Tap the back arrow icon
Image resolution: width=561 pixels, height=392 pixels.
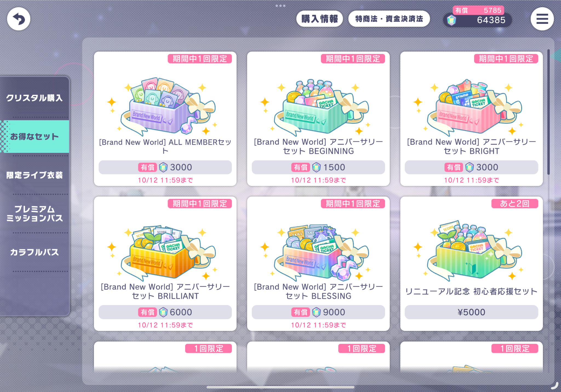tap(19, 19)
